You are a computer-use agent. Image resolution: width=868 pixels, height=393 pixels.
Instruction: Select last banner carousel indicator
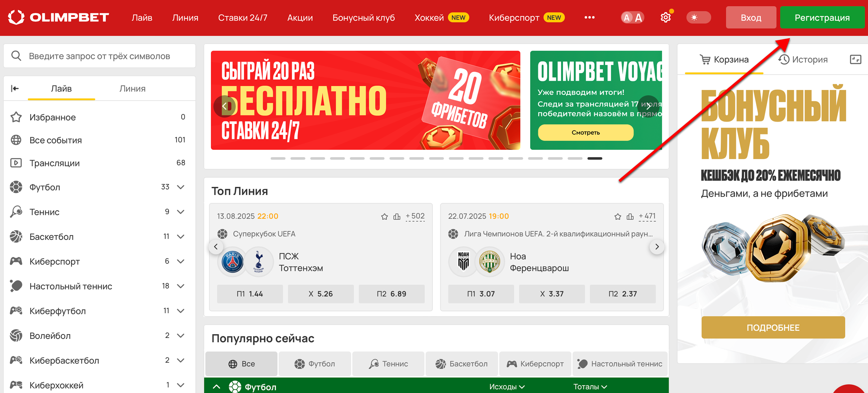[595, 158]
